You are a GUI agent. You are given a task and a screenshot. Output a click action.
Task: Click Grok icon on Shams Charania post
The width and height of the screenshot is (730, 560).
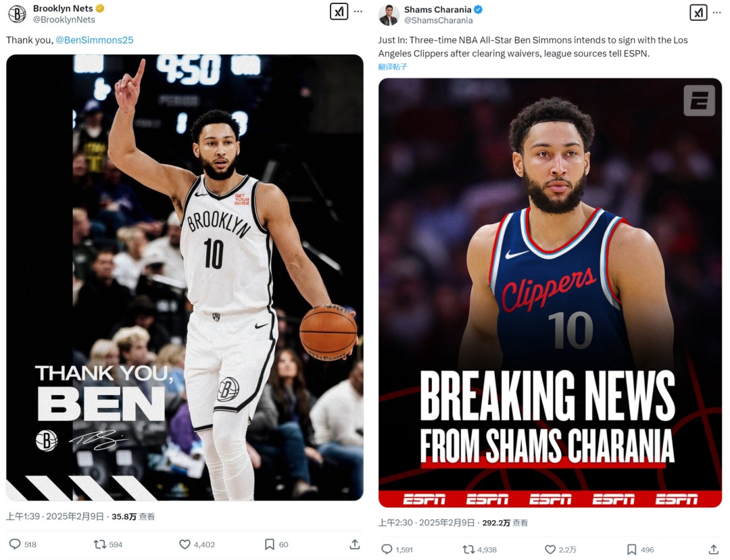pyautogui.click(x=698, y=13)
